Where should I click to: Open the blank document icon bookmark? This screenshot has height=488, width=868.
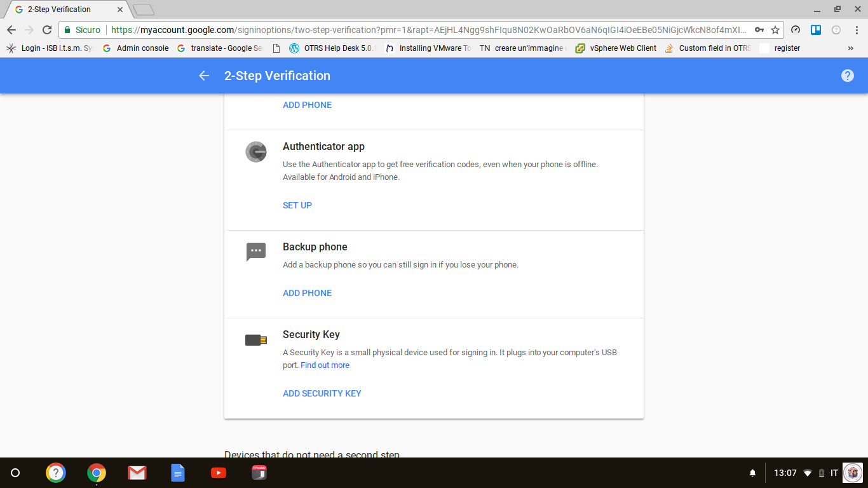tap(276, 48)
